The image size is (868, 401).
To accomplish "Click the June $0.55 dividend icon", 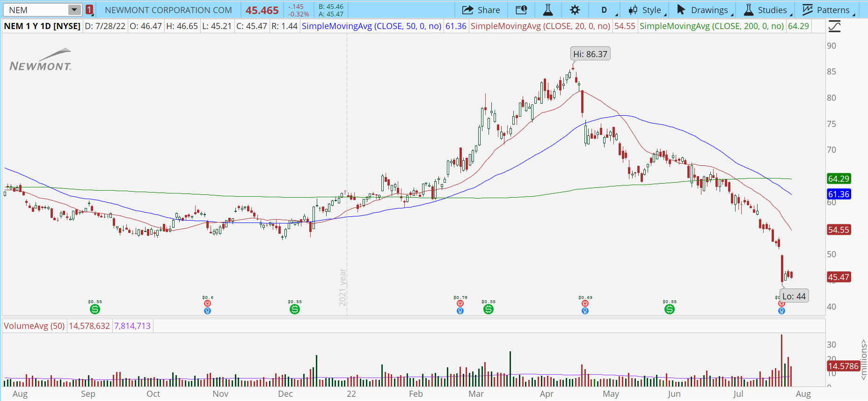I will (670, 309).
